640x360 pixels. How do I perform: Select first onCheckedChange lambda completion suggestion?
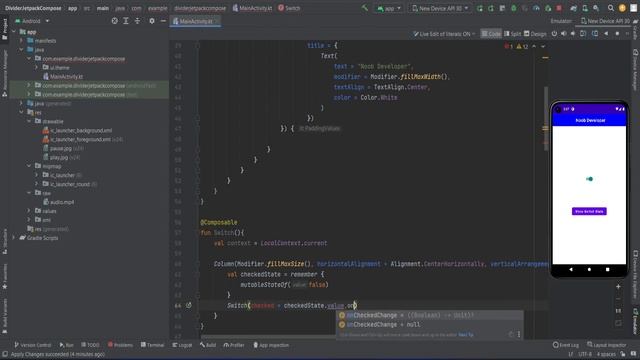430,315
